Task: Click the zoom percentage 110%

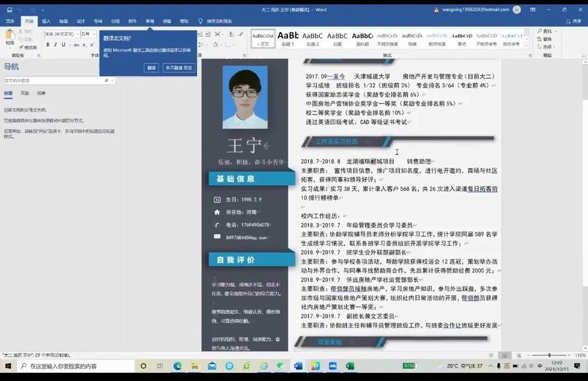Action: (580, 355)
